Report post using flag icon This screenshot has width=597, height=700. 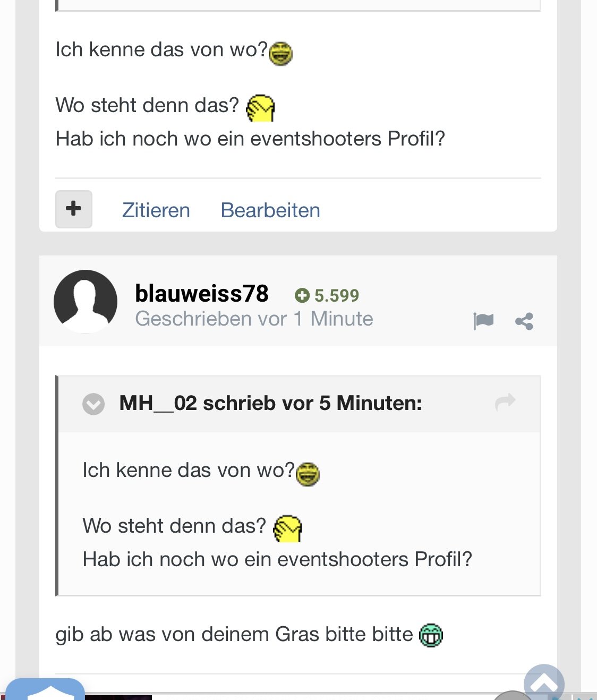tap(483, 321)
